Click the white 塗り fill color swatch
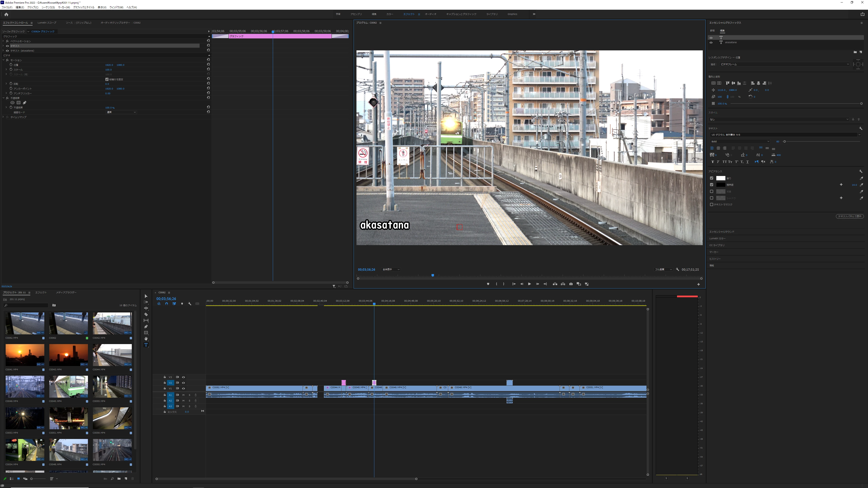This screenshot has height=488, width=868. coord(720,178)
